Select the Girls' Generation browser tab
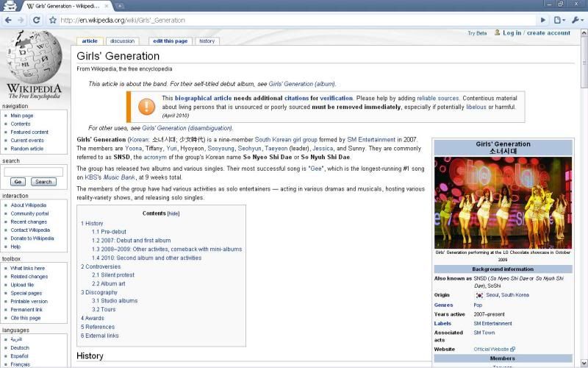 pyautogui.click(x=66, y=6)
